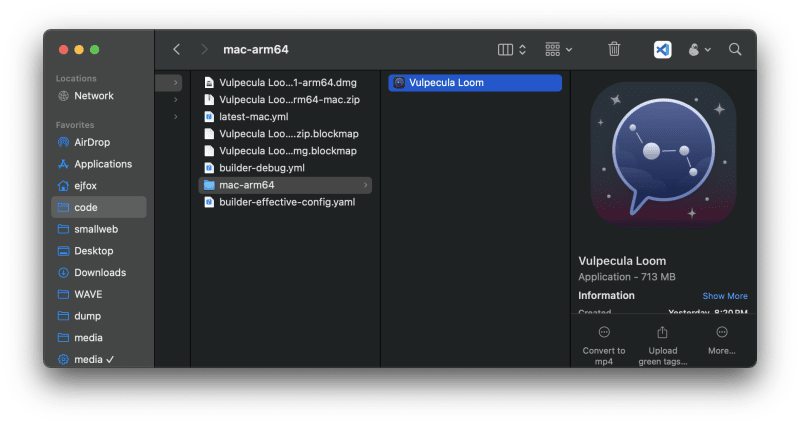Open Downloads in the sidebar
Screen dimensions: 800x425
(99, 272)
